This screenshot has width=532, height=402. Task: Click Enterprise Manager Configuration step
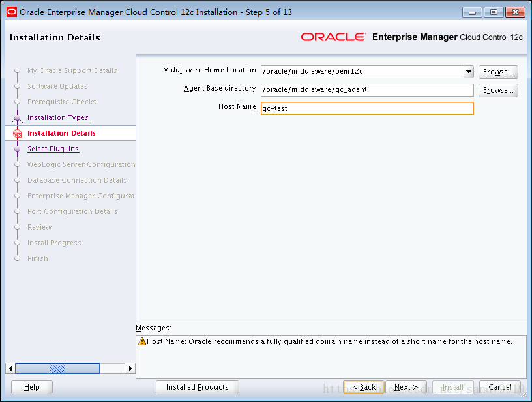81,196
